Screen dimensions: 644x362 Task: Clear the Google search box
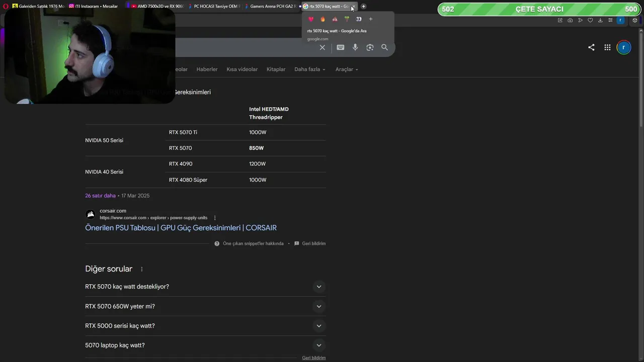323,47
